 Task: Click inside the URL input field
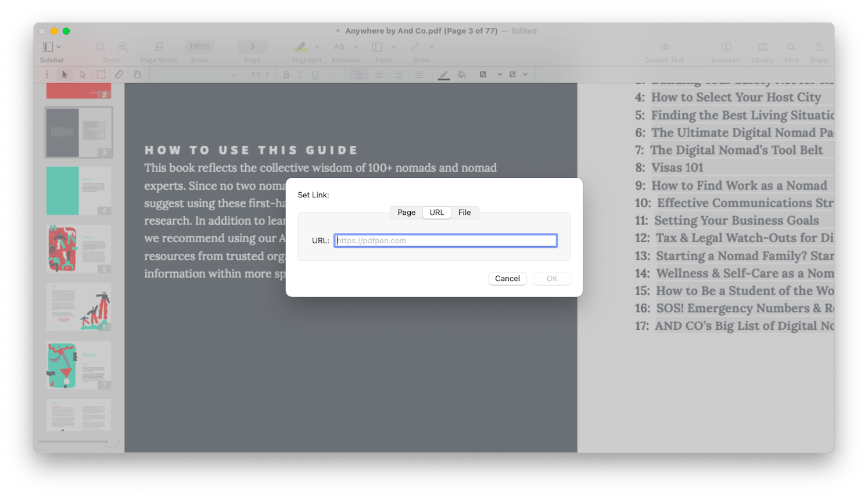(445, 240)
